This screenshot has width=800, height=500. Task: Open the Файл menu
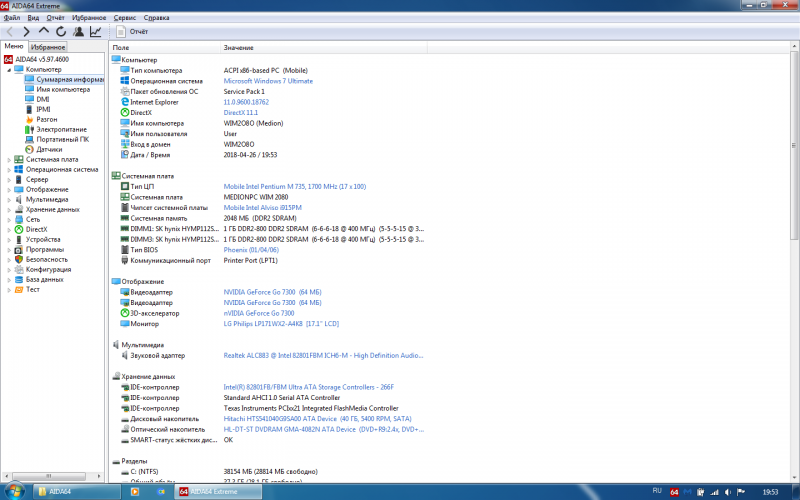click(x=12, y=17)
